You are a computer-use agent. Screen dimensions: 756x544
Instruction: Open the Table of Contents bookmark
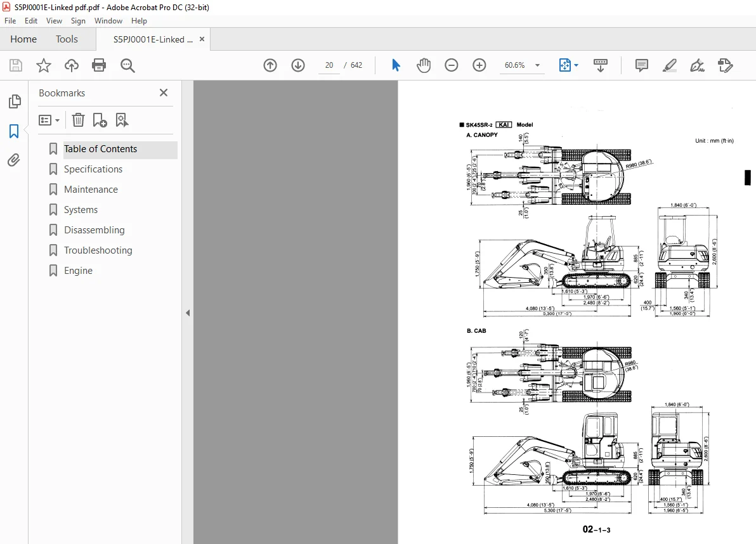click(x=100, y=149)
